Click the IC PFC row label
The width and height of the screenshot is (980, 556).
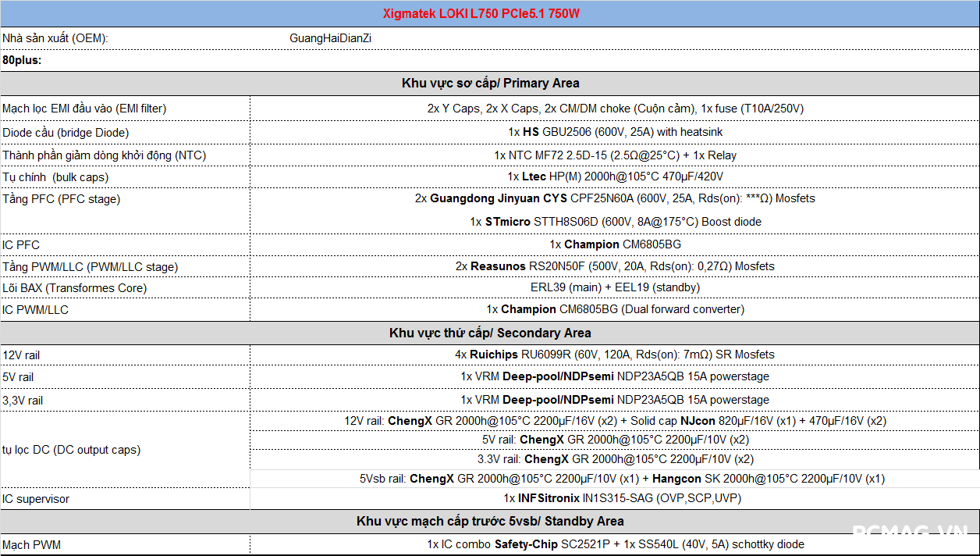coord(21,245)
